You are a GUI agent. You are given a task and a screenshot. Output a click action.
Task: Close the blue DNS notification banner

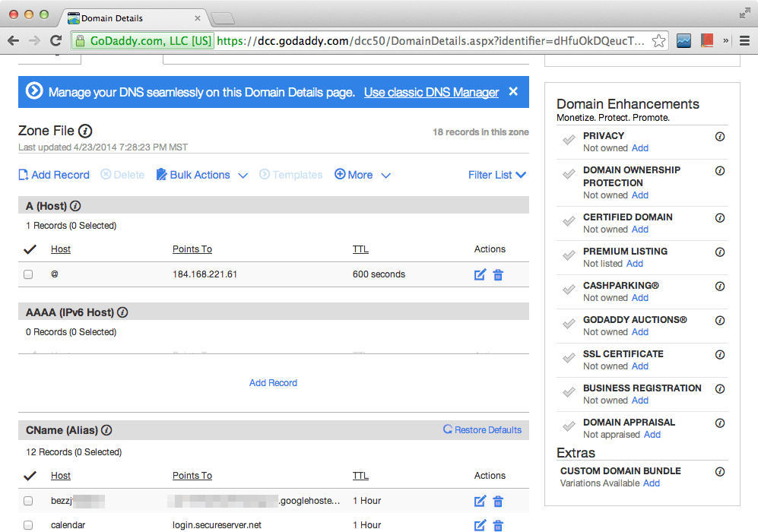coord(513,92)
